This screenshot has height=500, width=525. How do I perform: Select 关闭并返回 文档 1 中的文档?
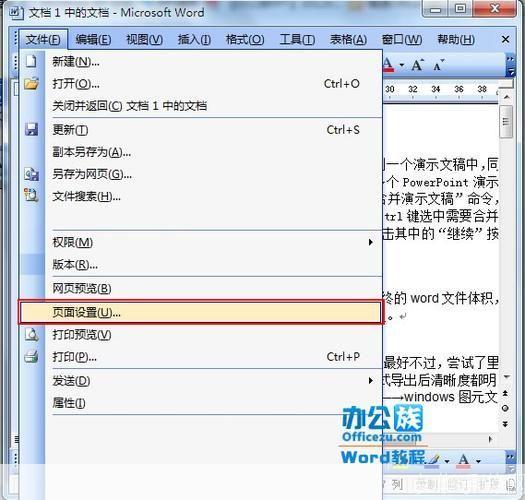[201, 106]
